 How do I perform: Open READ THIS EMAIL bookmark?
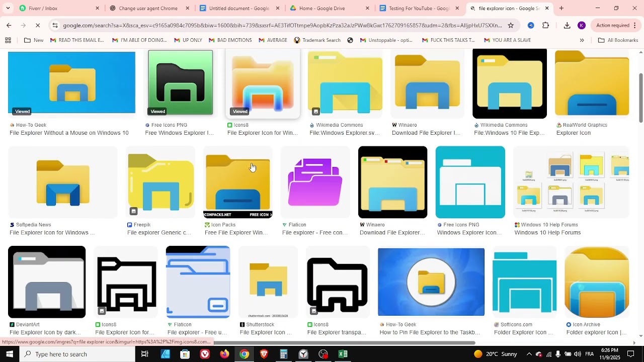point(77,40)
